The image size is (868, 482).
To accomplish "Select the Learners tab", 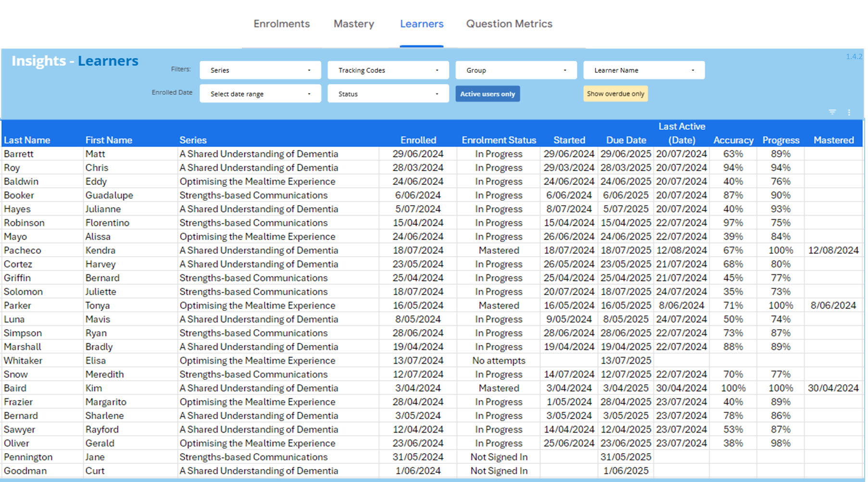I will [422, 24].
